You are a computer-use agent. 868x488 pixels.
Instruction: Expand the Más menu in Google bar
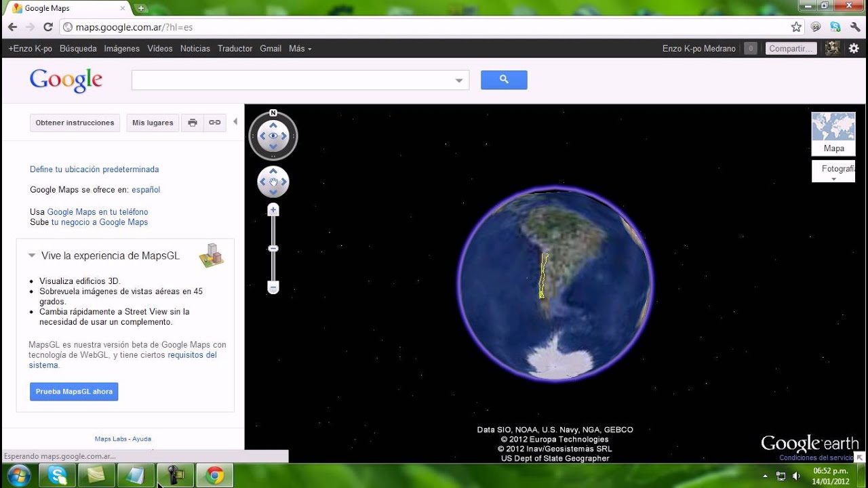tap(300, 48)
